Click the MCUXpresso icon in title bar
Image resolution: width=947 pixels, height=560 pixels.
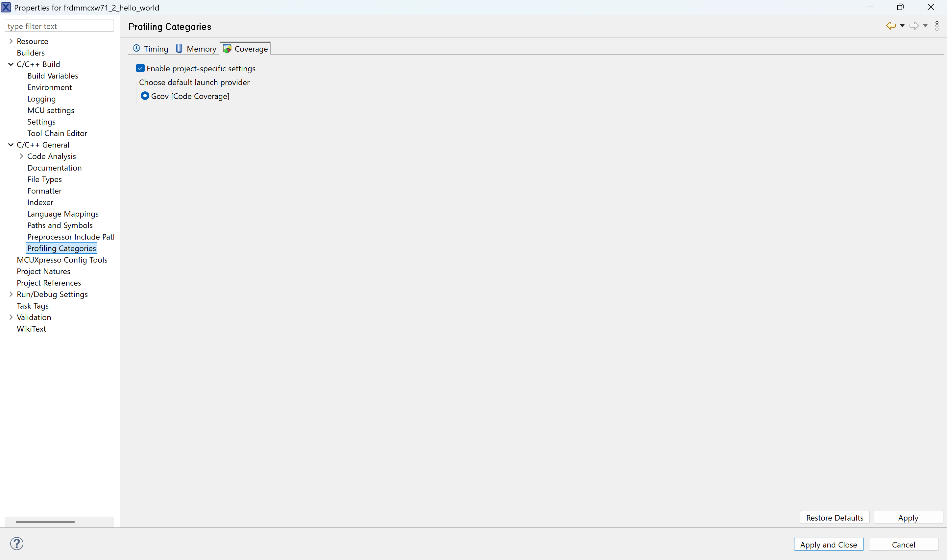[6, 7]
